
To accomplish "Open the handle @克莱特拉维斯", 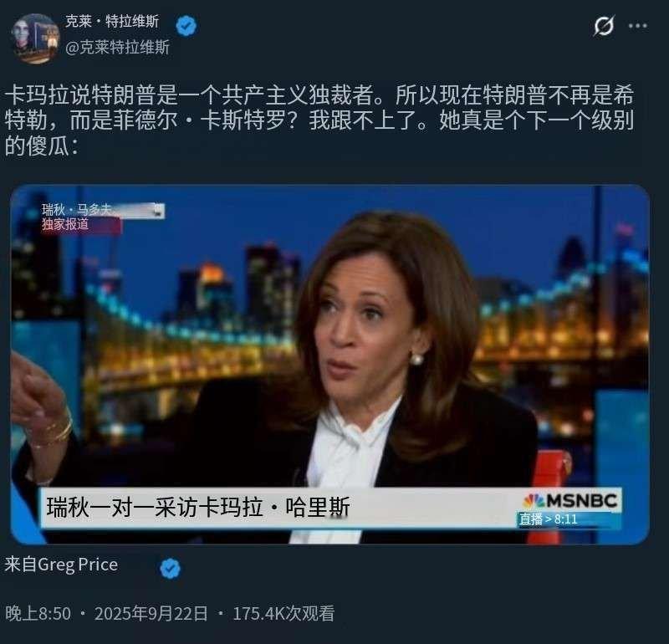I will [117, 47].
